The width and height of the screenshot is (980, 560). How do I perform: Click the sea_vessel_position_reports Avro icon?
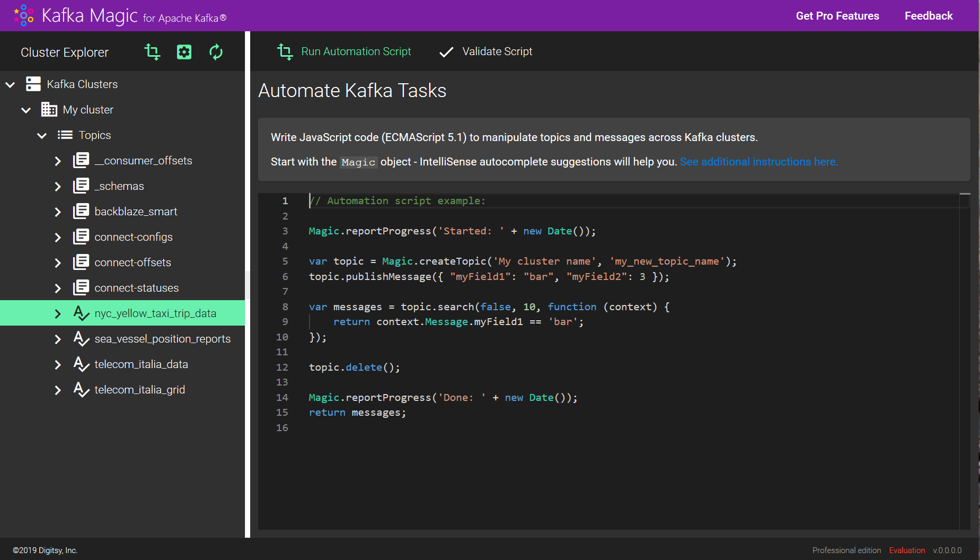81,339
